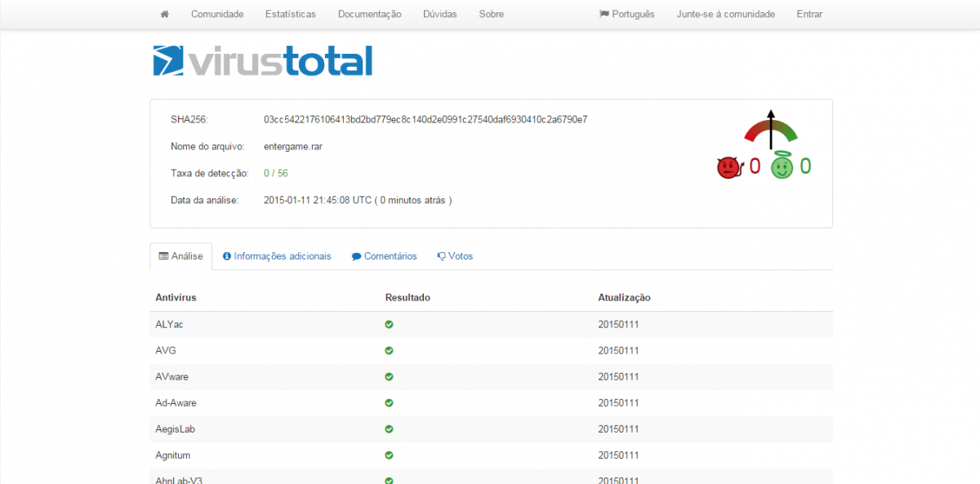
Task: Switch to the Comentários tab
Action: [384, 255]
